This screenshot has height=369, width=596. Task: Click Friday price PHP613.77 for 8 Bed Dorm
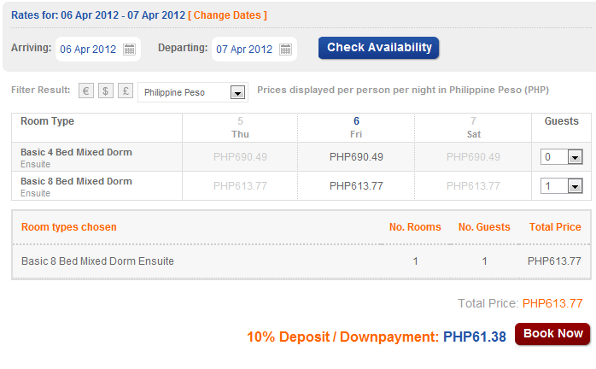click(356, 186)
